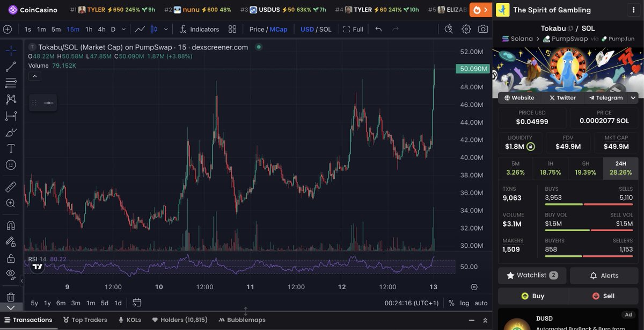Take a chart snapshot with camera icon

tap(484, 29)
